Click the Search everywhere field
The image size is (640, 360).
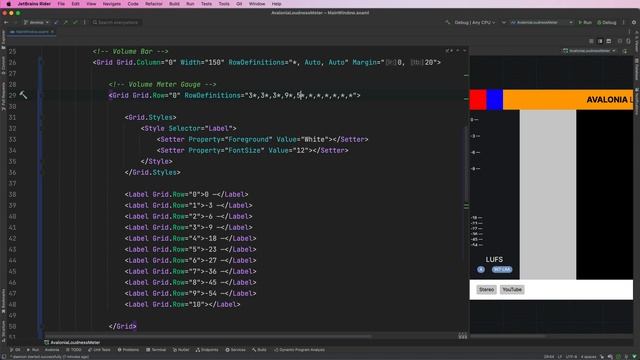tap(116, 22)
